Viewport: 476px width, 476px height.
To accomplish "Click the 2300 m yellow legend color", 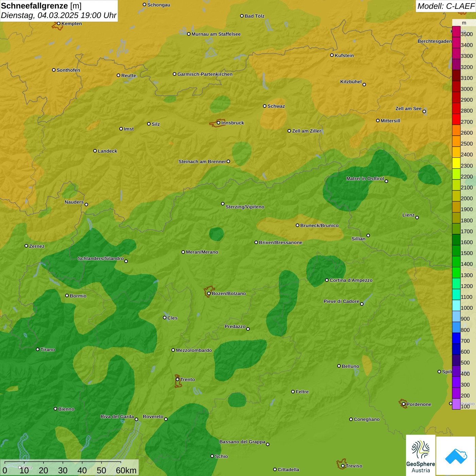I will tap(456, 163).
